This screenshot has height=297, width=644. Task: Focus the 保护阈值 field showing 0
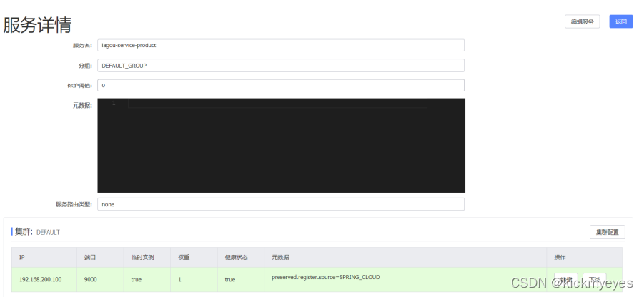tap(281, 86)
